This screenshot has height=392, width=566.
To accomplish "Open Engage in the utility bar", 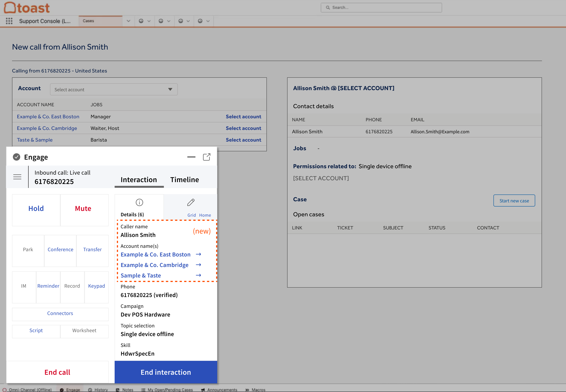I will (x=70, y=390).
